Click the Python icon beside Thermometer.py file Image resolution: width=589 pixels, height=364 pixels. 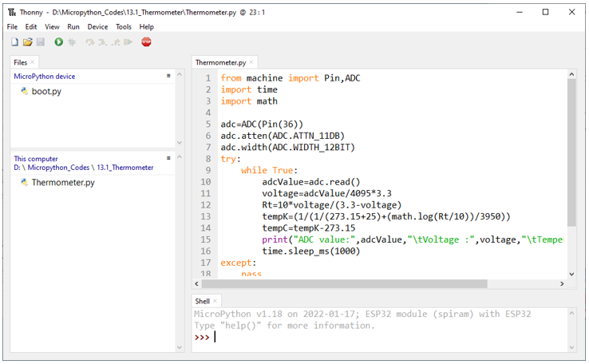[25, 183]
